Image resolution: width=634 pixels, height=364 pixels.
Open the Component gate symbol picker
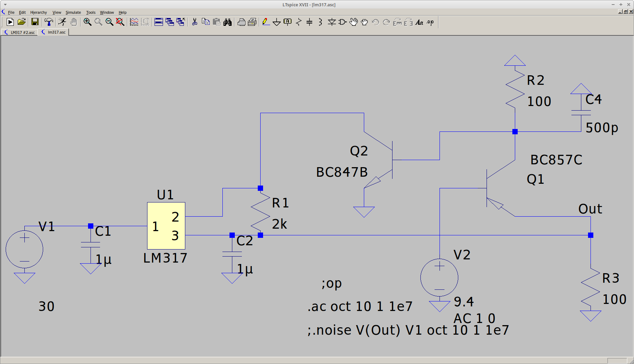(342, 22)
